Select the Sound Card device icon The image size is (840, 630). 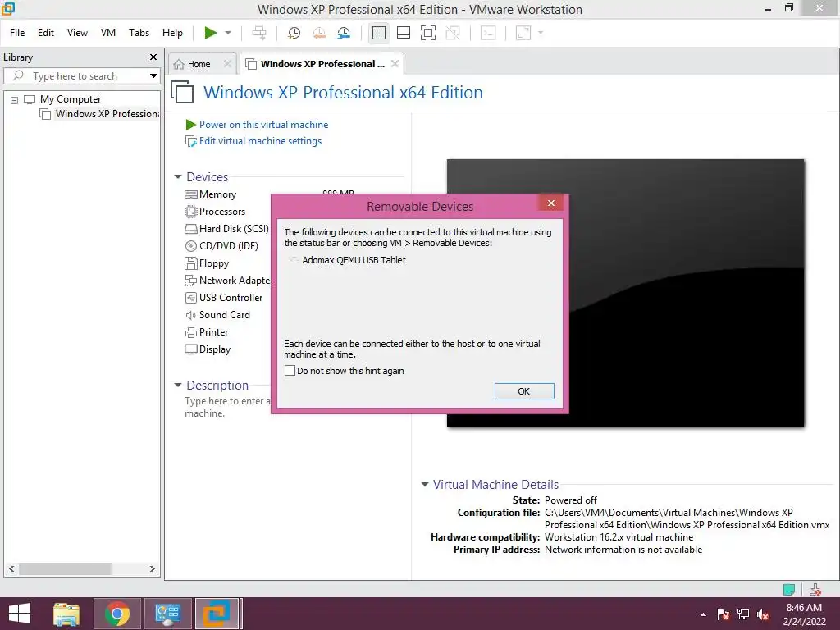point(190,315)
